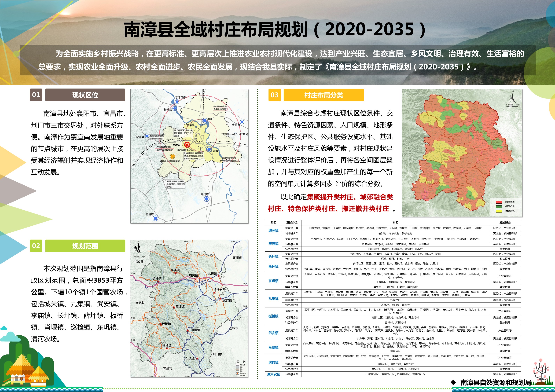Click the yellow 03 section number badge
This screenshot has height=392, width=555.
(274, 95)
